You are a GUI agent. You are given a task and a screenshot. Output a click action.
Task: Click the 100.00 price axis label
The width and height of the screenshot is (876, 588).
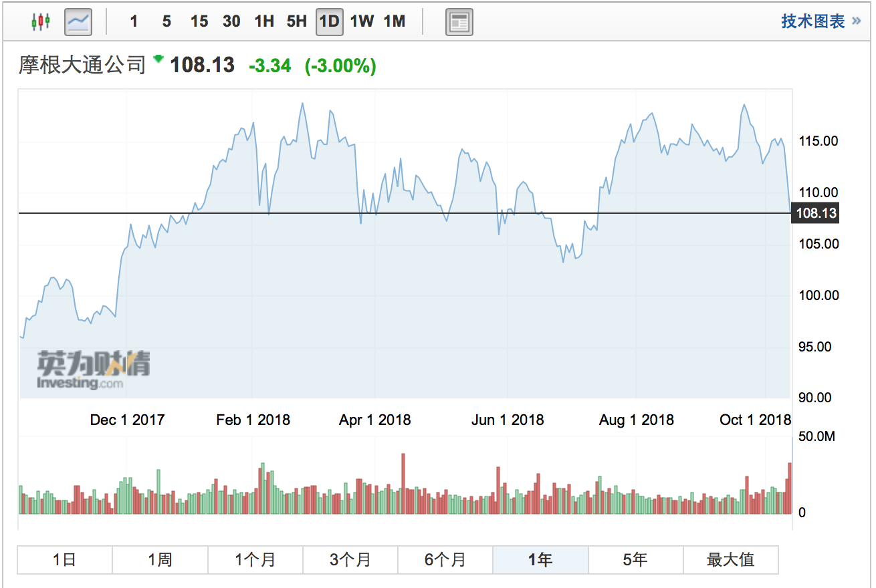819,295
